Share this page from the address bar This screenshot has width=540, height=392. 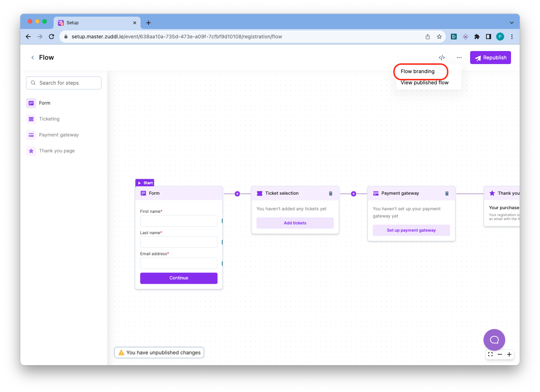[428, 37]
